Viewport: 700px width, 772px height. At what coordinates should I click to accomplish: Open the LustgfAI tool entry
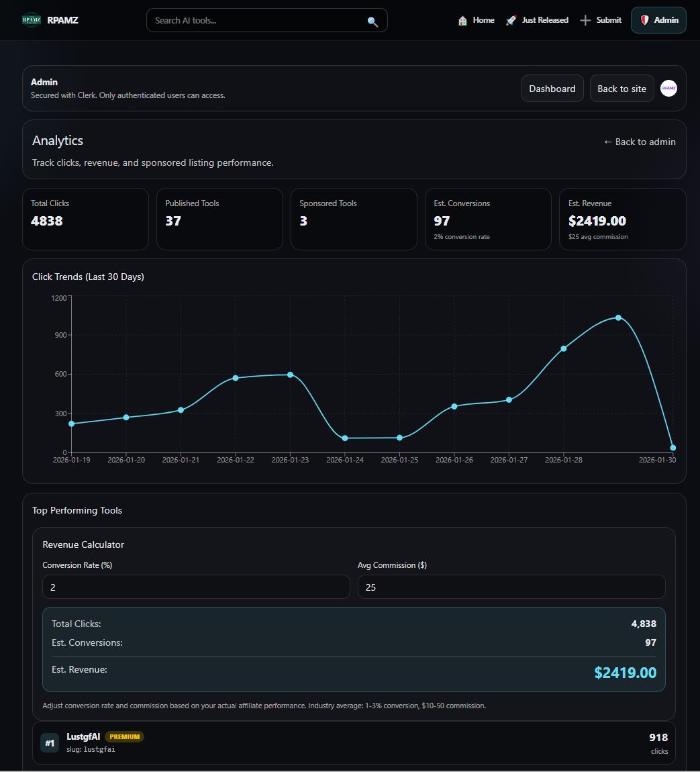click(x=83, y=736)
